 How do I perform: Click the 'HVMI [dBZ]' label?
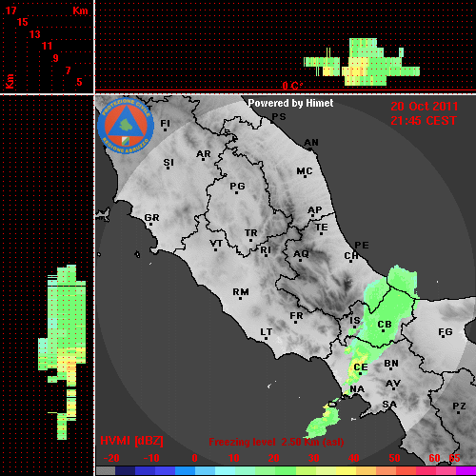tap(131, 441)
